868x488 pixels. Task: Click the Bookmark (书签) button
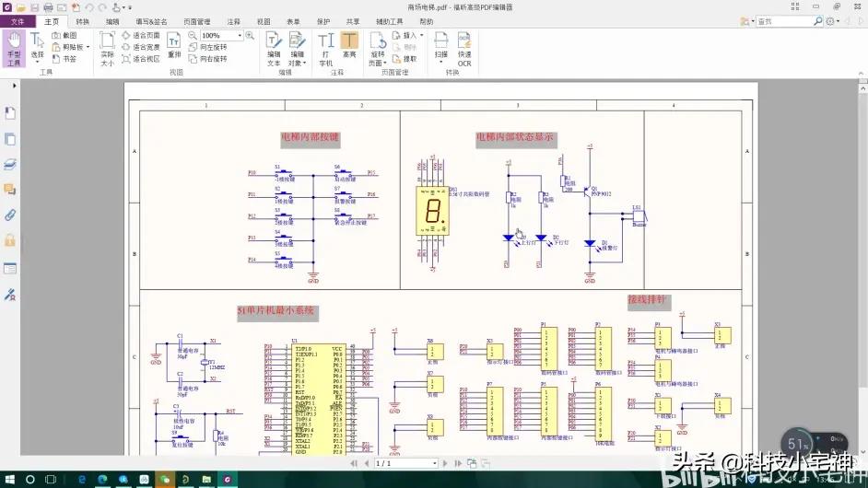65,59
